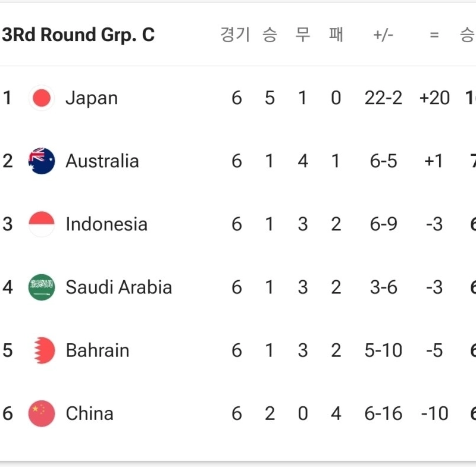Viewport: 476px width, 467px height.
Task: Open the Saudi Arabia team name
Action: [x=118, y=287]
